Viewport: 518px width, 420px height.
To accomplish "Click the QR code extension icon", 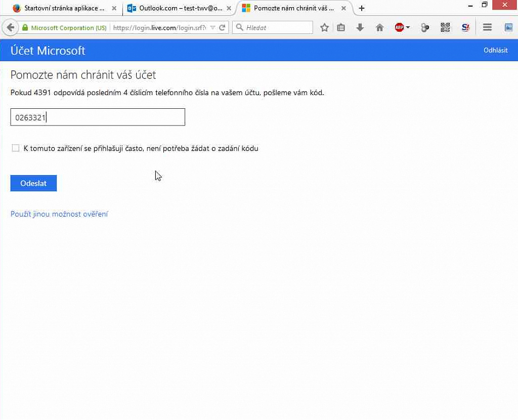I will (445, 27).
